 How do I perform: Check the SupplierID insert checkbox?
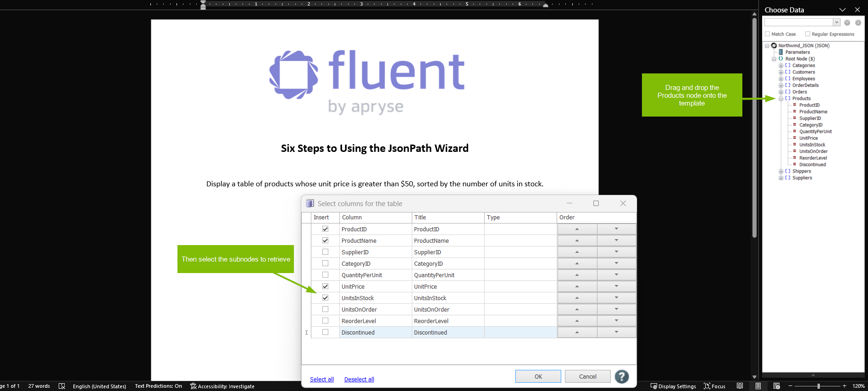(325, 251)
